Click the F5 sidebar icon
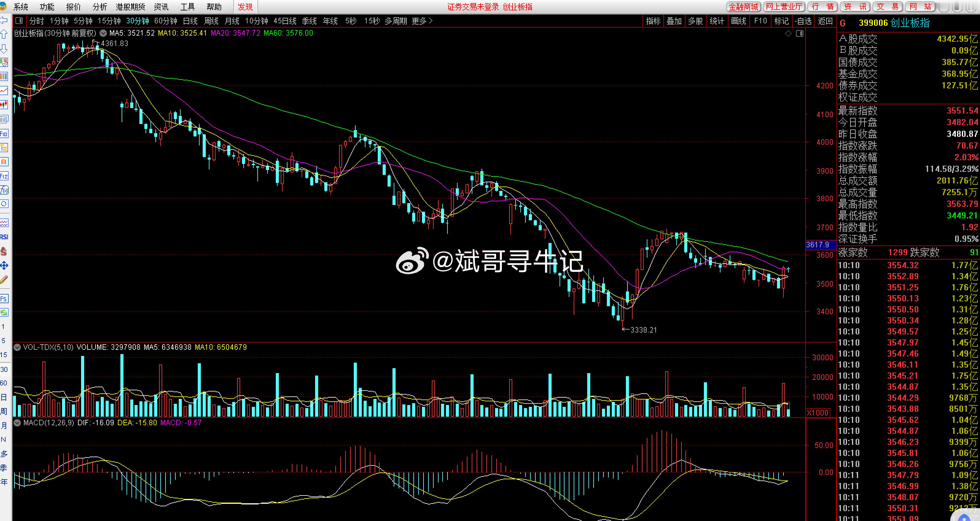Image resolution: width=980 pixels, height=521 pixels. coord(4,299)
